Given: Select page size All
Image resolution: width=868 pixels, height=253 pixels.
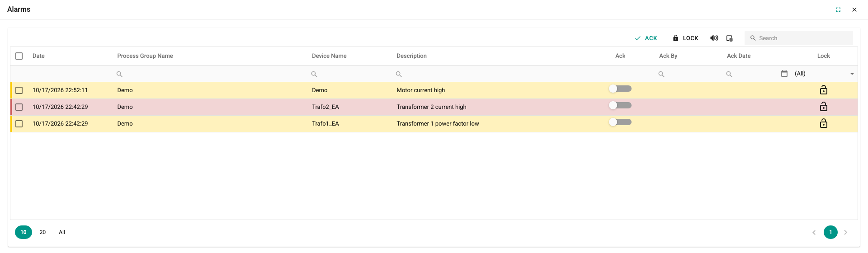Looking at the screenshot, I should click(x=62, y=232).
